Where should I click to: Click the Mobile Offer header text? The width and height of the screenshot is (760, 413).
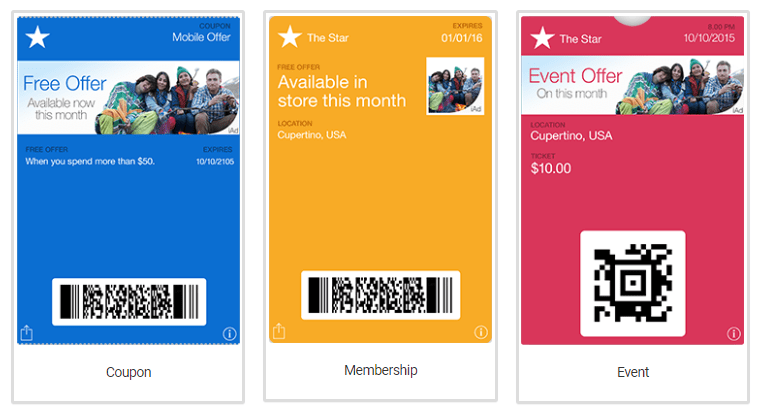tap(201, 37)
